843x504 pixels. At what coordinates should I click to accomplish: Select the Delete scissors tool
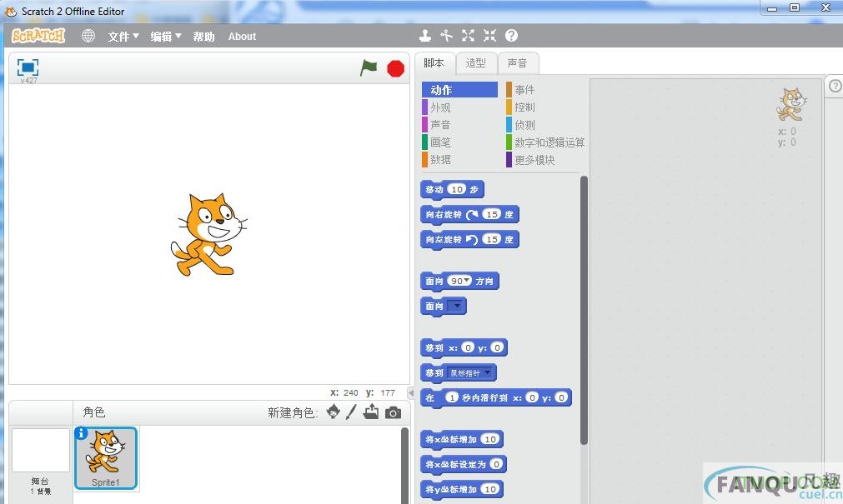pos(446,36)
